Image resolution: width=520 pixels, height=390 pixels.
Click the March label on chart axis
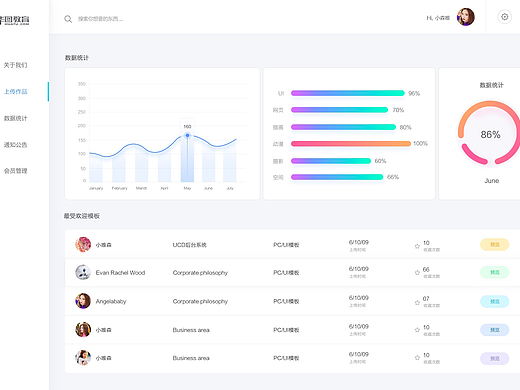(141, 188)
